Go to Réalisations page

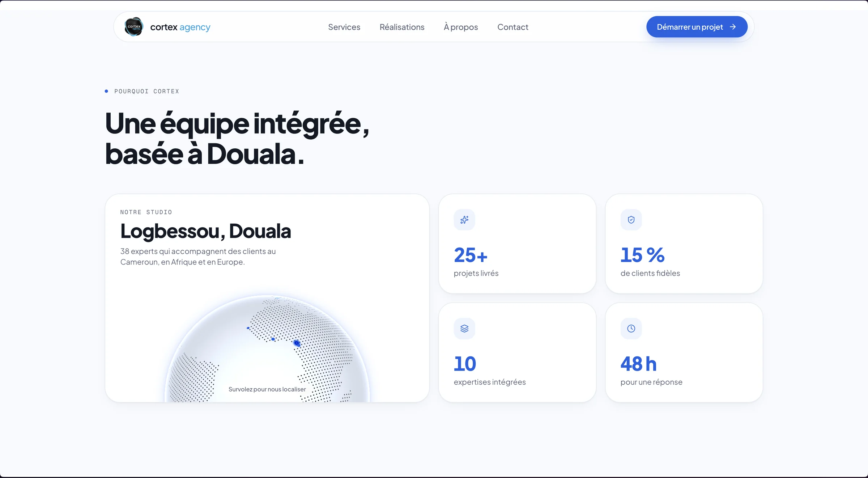click(402, 27)
